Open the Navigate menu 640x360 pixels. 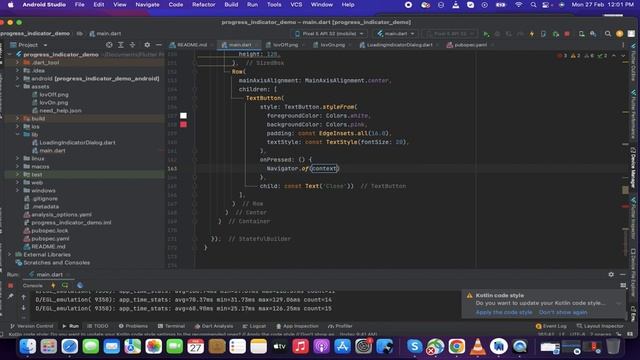click(147, 4)
